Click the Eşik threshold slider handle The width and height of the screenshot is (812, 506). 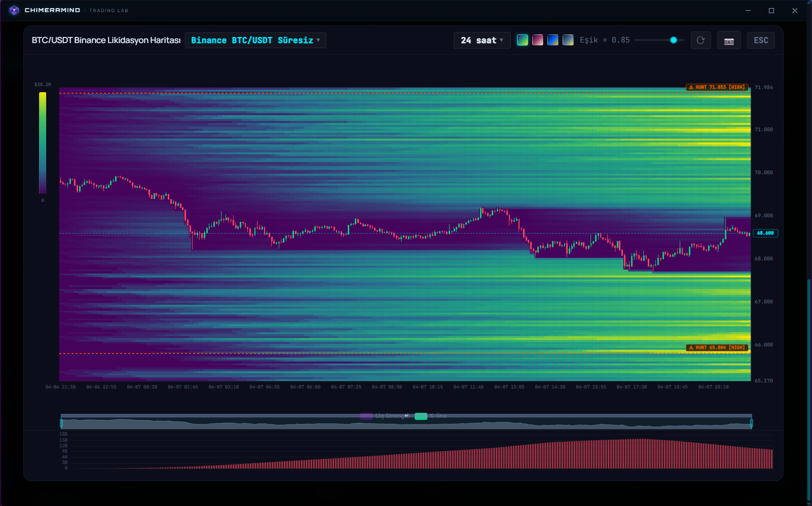pos(674,40)
